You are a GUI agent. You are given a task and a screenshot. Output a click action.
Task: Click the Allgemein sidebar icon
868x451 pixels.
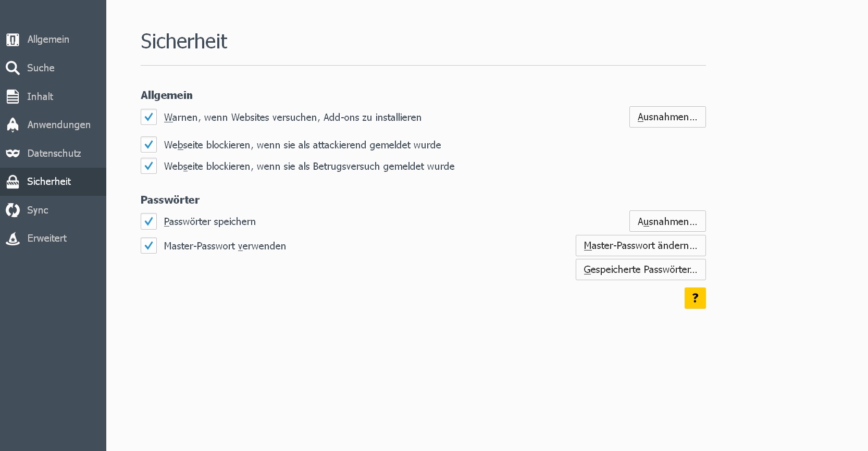[x=13, y=40]
